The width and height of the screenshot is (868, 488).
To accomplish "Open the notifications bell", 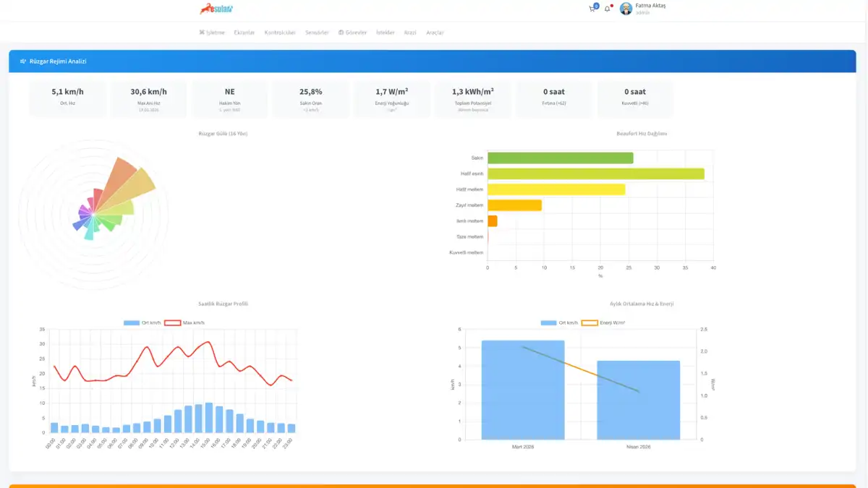I will (607, 9).
